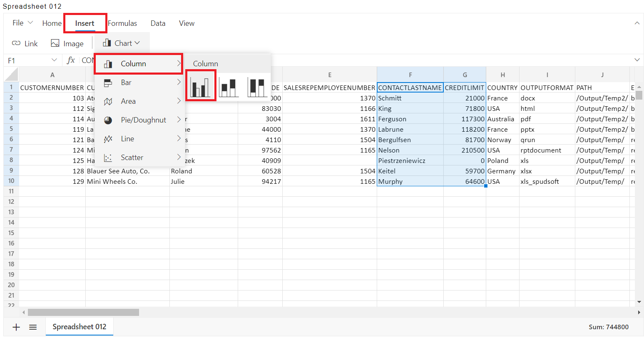Open the Column chart submenu
This screenshot has width=644, height=338.
coord(139,64)
